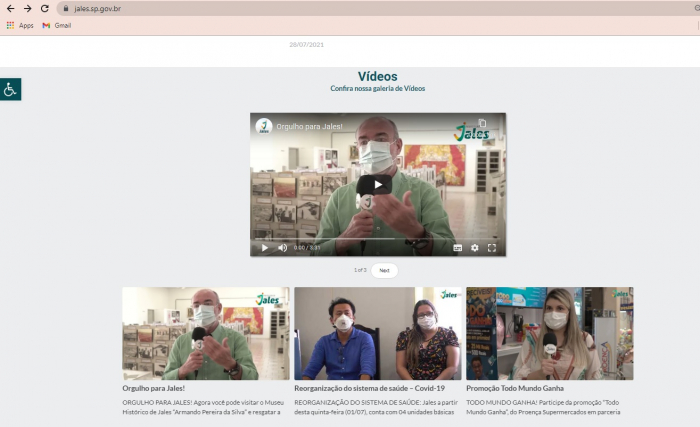Click the video title 'Orgulho para Jales!' overlay
The width and height of the screenshot is (700, 427).
(x=309, y=127)
